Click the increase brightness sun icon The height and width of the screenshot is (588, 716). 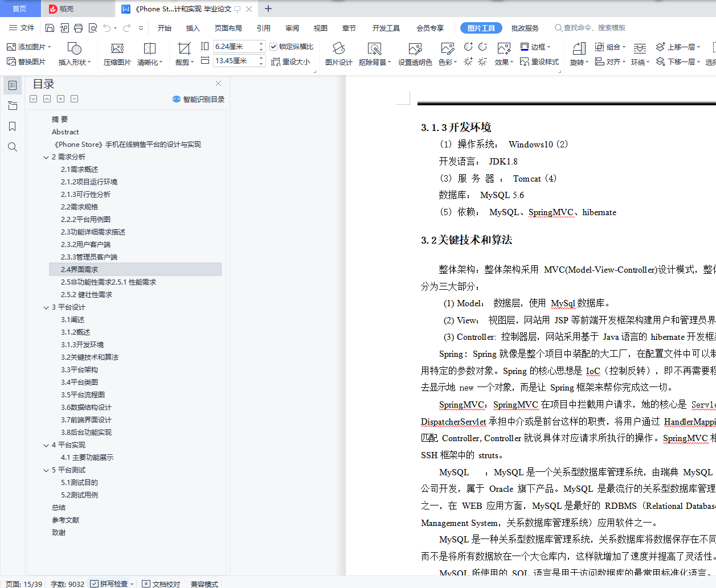[x=468, y=61]
